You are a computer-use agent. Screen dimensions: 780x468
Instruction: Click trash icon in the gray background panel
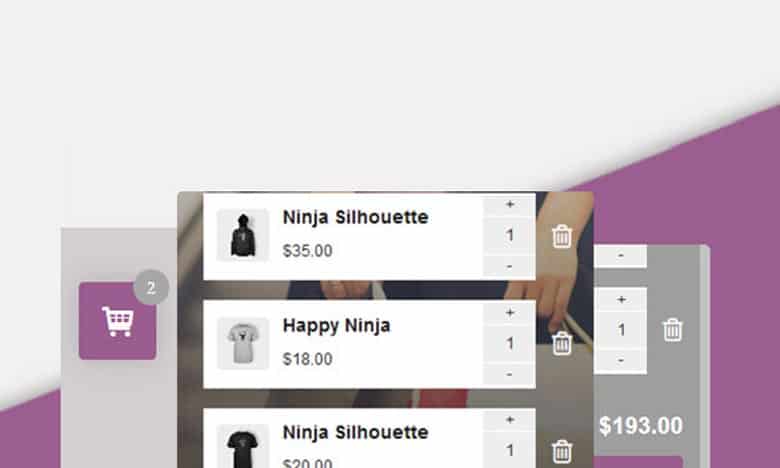click(x=673, y=330)
